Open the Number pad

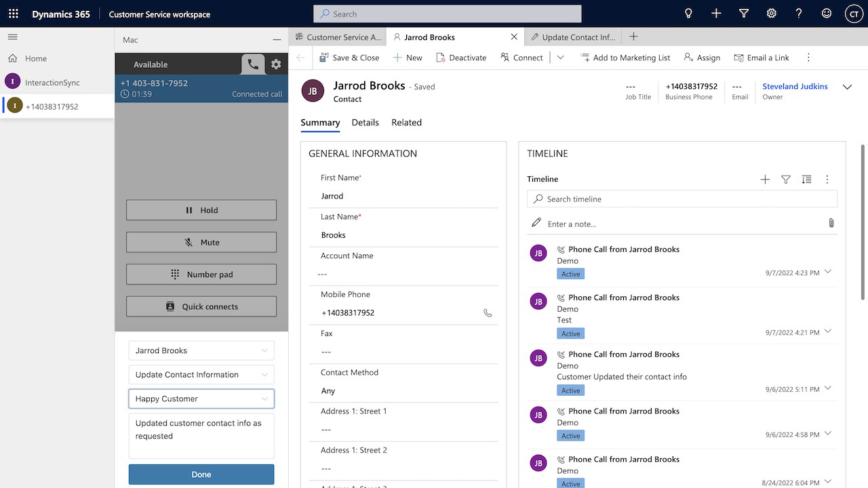[201, 274]
